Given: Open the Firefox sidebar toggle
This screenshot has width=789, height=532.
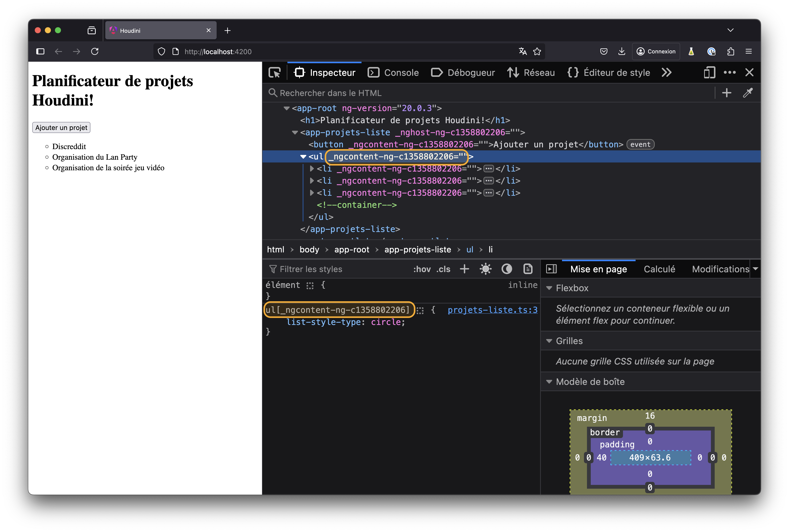Looking at the screenshot, I should tap(40, 51).
